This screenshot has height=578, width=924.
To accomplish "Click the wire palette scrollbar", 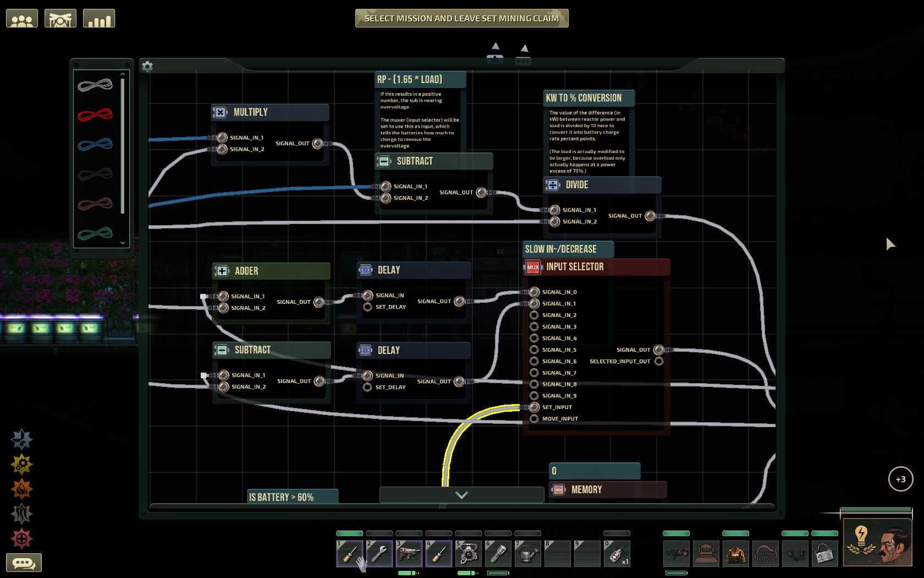I will tap(123, 146).
